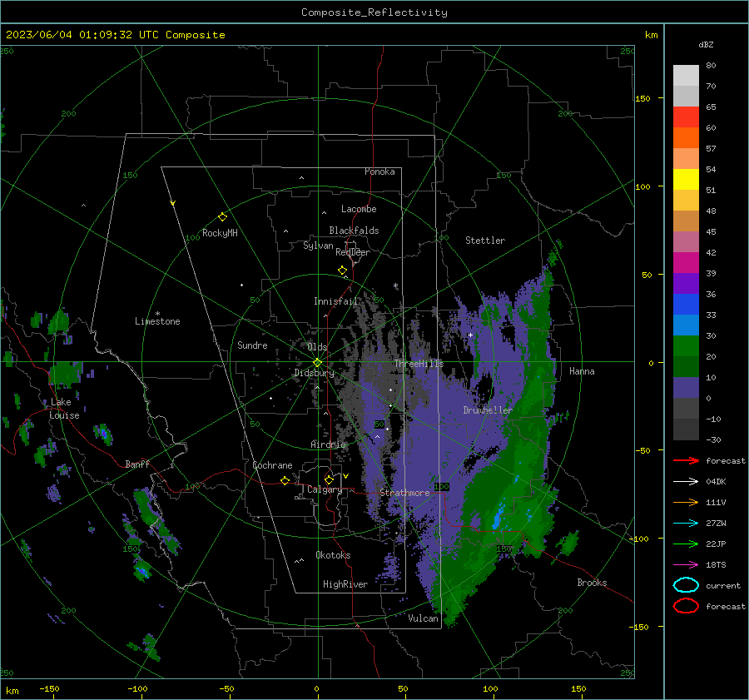Click the cyan current ellipse legend symbol
This screenshot has height=700, width=749.
click(x=686, y=585)
